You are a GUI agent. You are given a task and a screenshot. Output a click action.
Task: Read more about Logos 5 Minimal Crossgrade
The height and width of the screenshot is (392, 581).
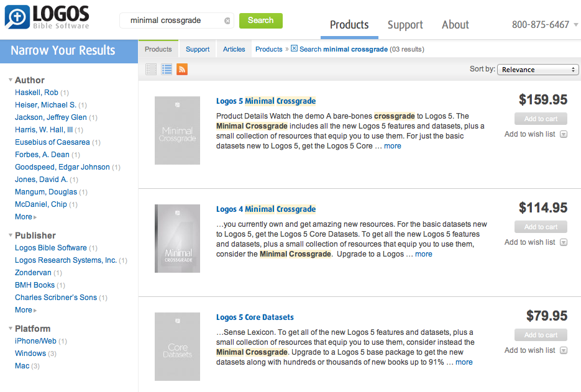coord(392,146)
